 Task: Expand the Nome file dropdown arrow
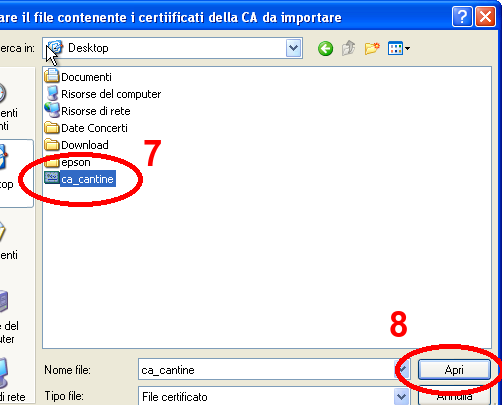(x=402, y=369)
